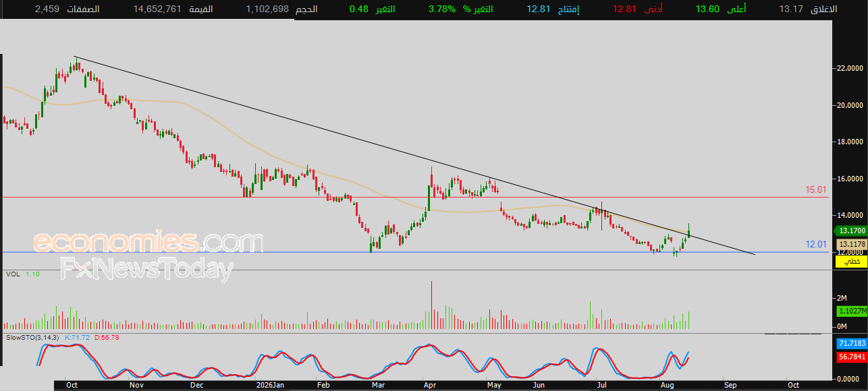
Task: Click the الاغلاق closing value 13.17
Action: coord(790,9)
